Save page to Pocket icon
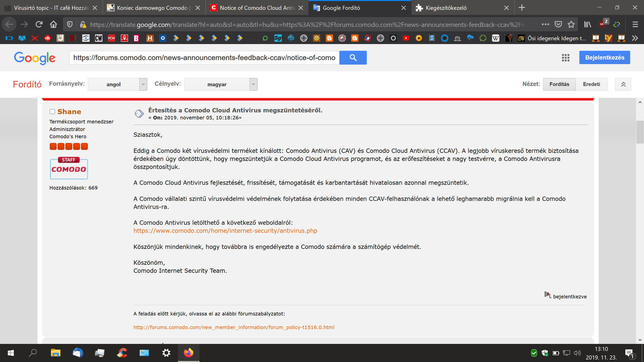The width and height of the screenshot is (644, 362). click(558, 24)
